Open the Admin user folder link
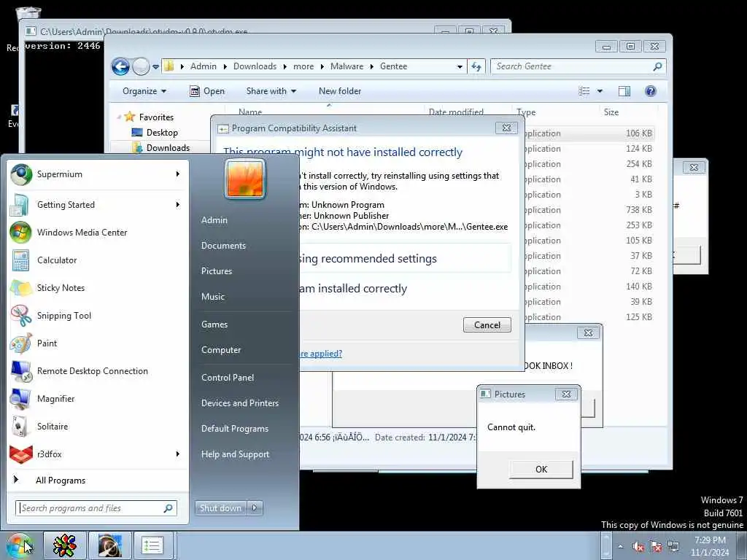 click(x=214, y=220)
